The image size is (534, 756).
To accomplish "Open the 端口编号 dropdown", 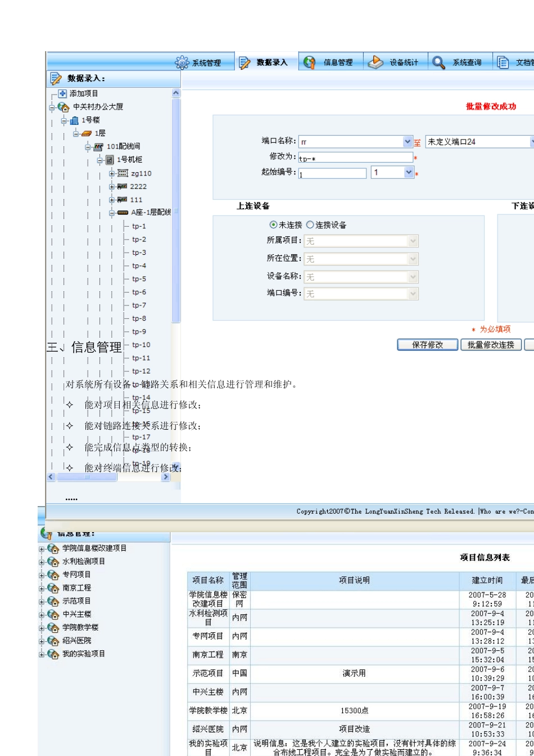I will point(413,294).
